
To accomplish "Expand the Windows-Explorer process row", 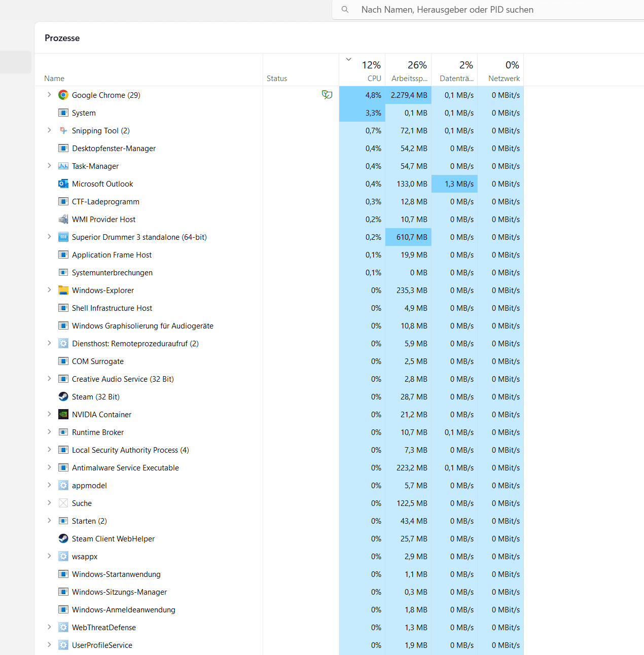I will point(49,290).
